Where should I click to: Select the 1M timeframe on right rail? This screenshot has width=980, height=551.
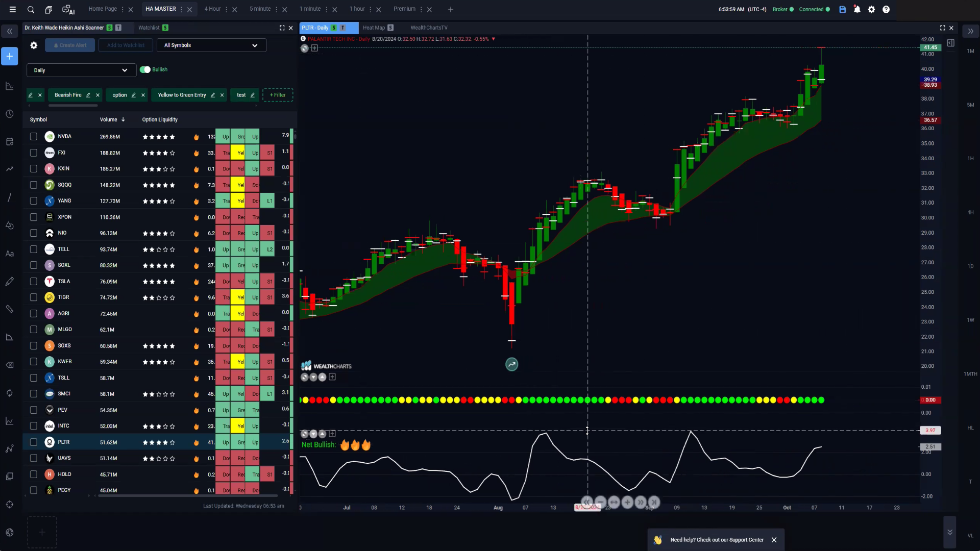coord(970,51)
